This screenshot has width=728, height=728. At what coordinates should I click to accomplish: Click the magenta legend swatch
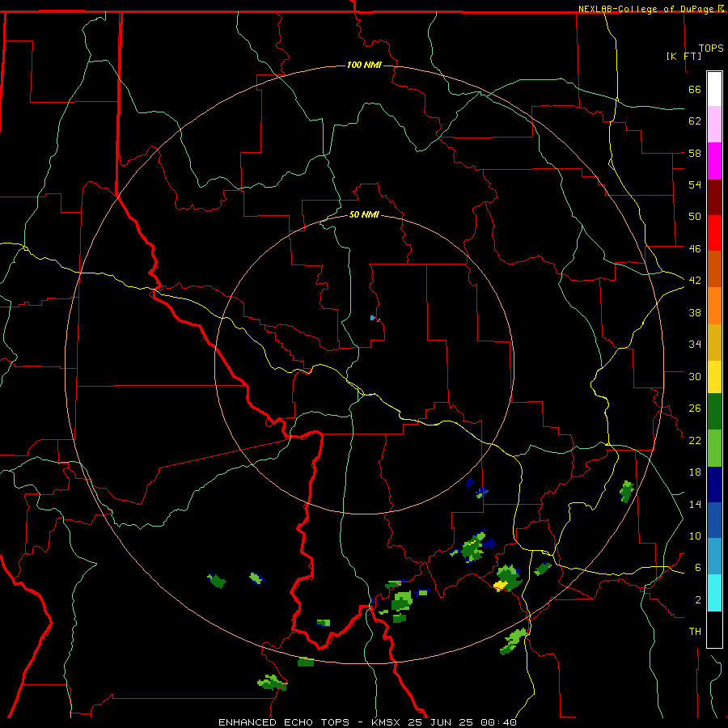[714, 161]
